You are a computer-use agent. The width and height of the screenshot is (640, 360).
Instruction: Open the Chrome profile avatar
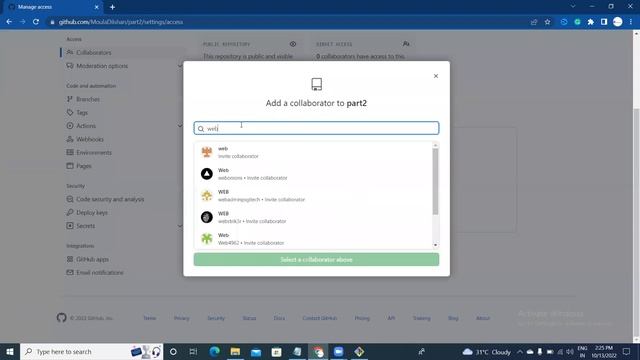pyautogui.click(x=618, y=22)
